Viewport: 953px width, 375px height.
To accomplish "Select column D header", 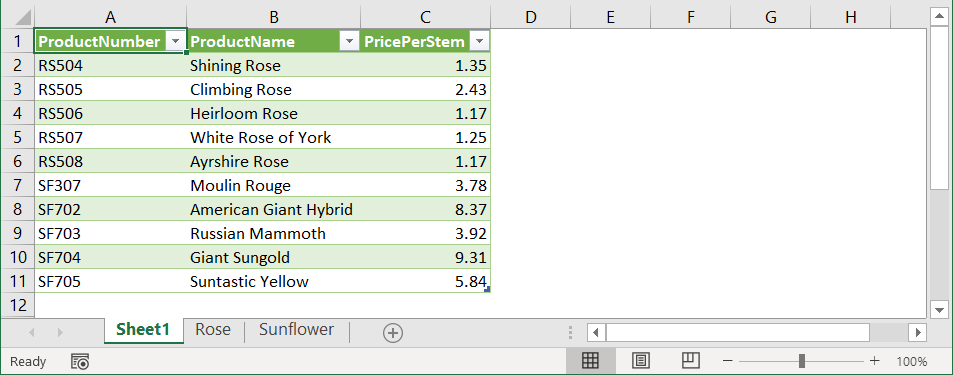I will tap(531, 17).
